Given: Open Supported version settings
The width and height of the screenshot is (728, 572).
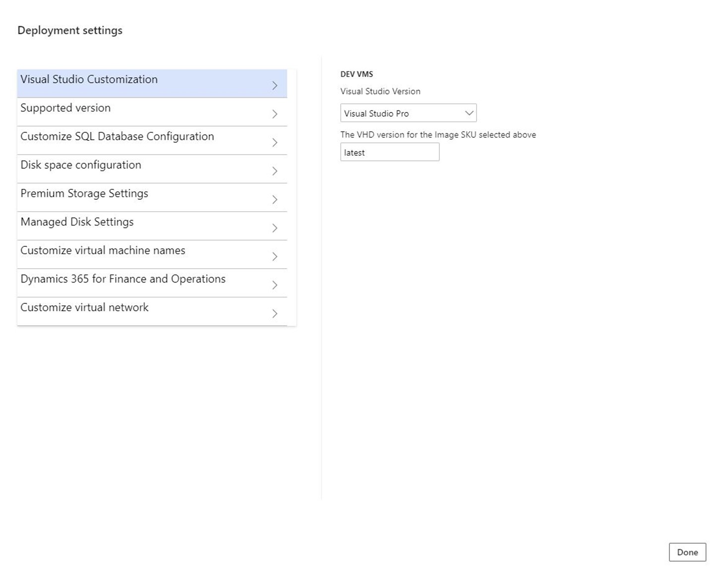Looking at the screenshot, I should pos(152,112).
